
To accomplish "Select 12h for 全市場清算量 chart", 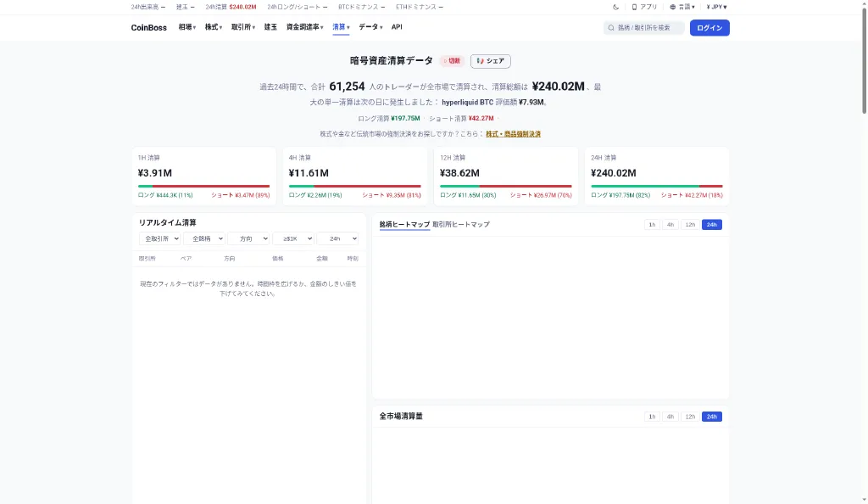I will point(690,417).
